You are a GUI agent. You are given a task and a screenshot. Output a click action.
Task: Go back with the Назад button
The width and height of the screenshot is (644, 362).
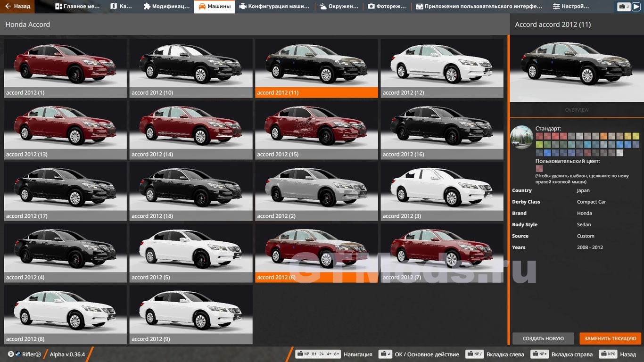pos(17,7)
